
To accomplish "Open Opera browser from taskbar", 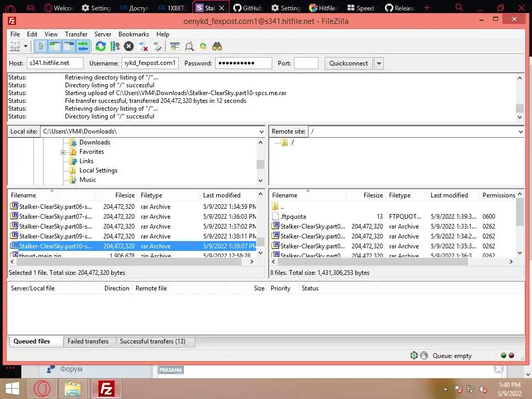I will [x=42, y=389].
